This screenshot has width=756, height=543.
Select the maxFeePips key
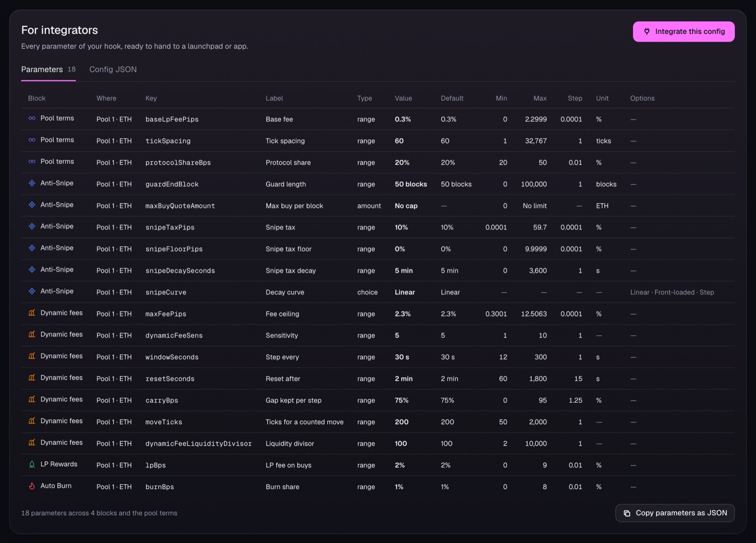166,314
